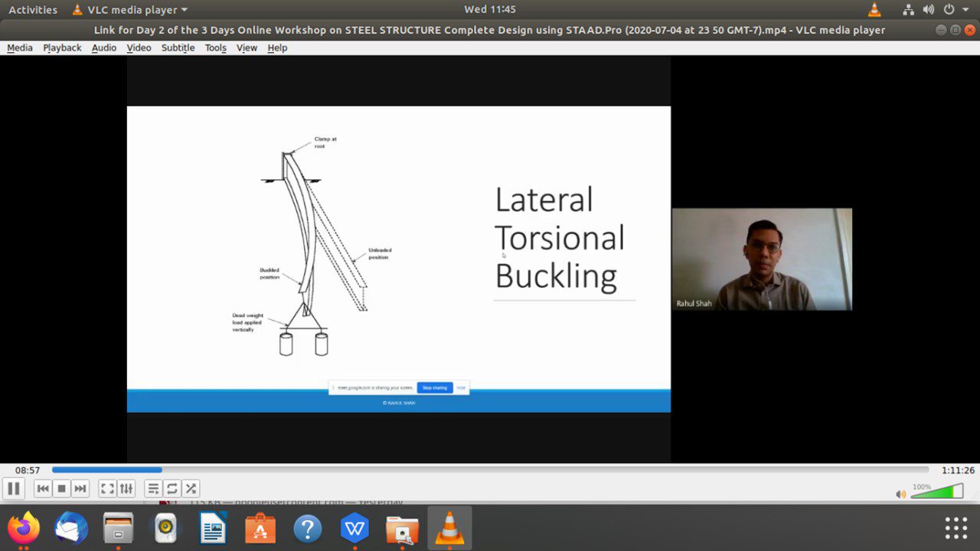Screen dimensions: 980x551
Task: Toggle the playlist view
Action: [x=153, y=488]
